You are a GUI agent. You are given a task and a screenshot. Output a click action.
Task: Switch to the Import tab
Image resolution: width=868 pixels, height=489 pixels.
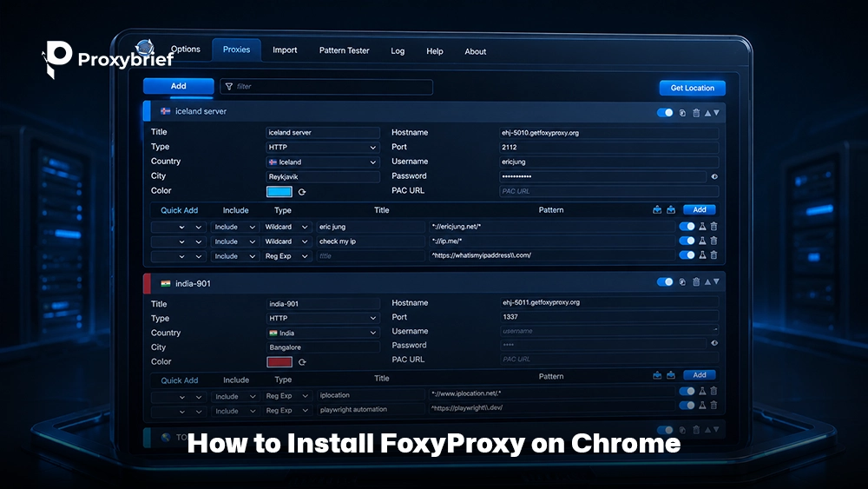click(285, 50)
